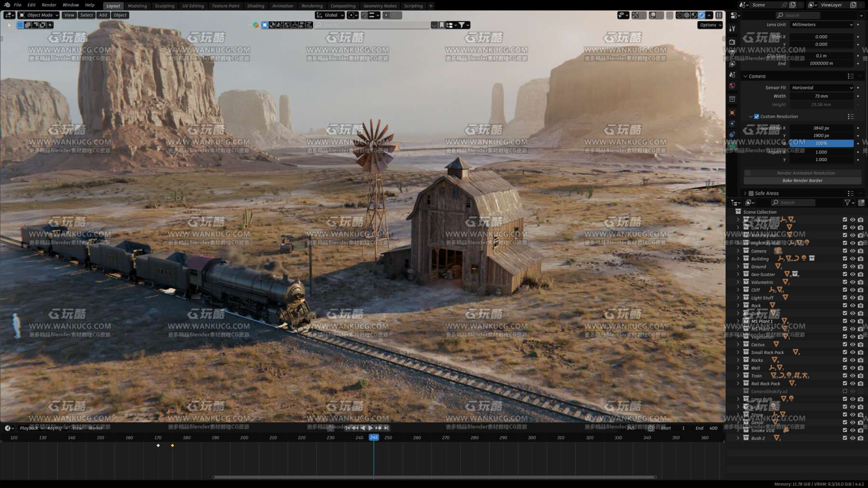The height and width of the screenshot is (488, 868).
Task: Add a new workspace with plus tab
Action: (431, 6)
